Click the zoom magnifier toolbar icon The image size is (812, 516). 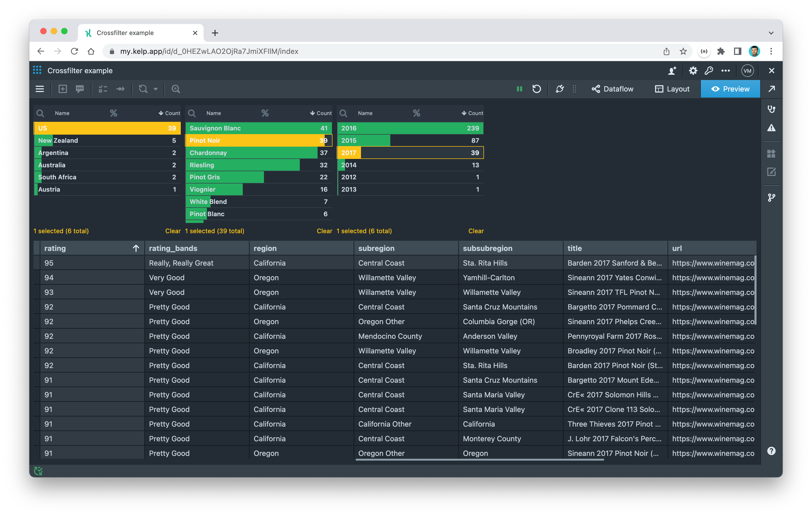[x=176, y=89]
